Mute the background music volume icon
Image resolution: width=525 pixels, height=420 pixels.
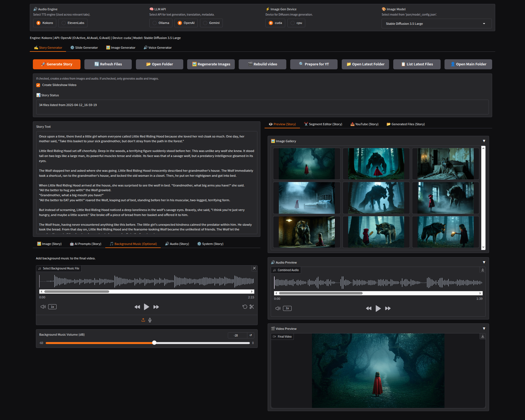[43, 307]
